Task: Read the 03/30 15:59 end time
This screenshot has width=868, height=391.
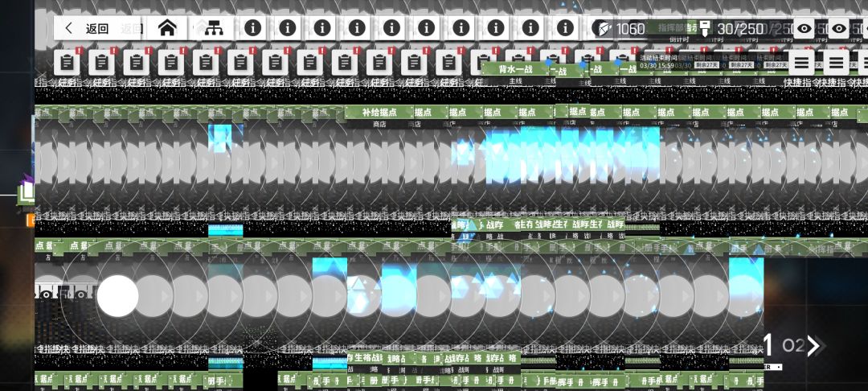Action: [x=657, y=65]
